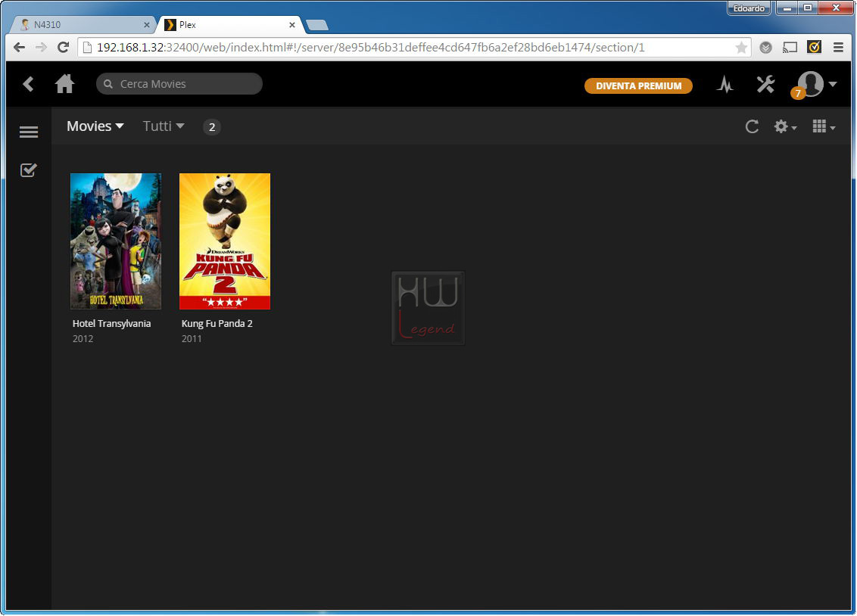Viewport: 857px width, 616px height.
Task: Click the address bar URL
Action: pyautogui.click(x=370, y=48)
